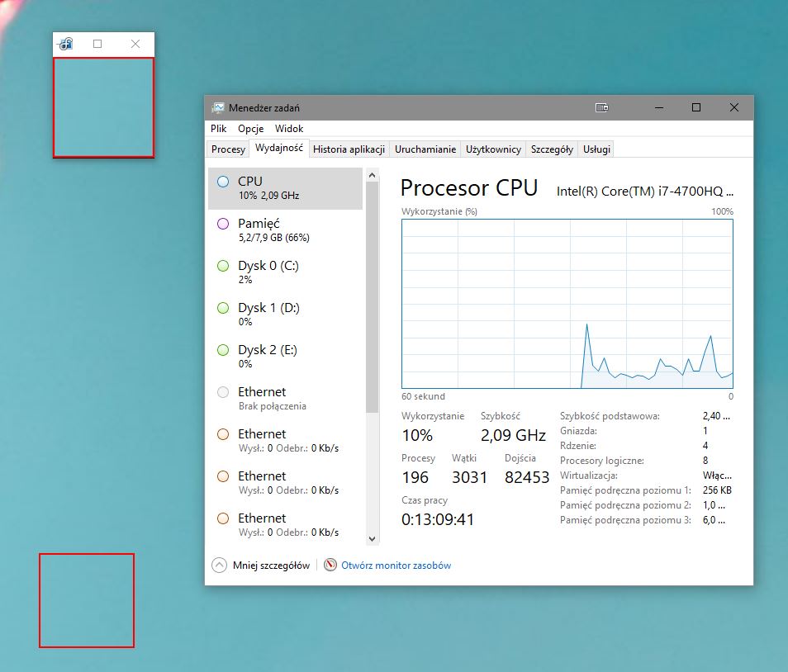788x672 pixels.
Task: Click the Task Manager icon in title bar
Action: (218, 108)
